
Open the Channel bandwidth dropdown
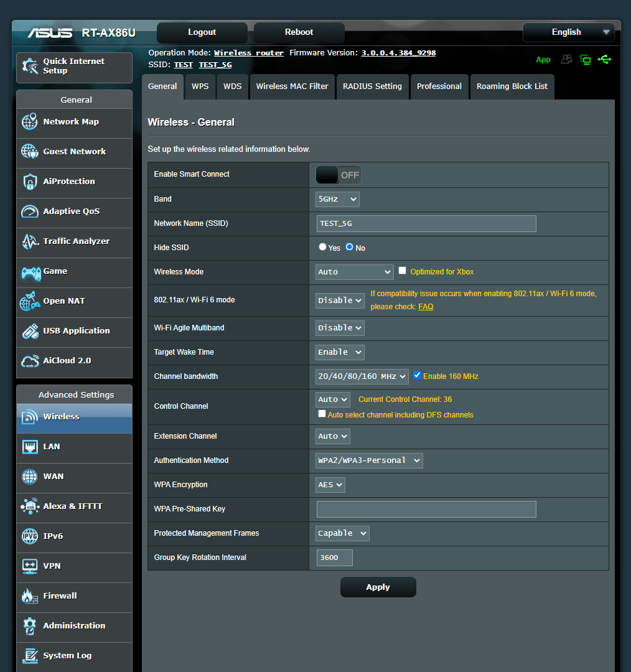click(x=362, y=376)
